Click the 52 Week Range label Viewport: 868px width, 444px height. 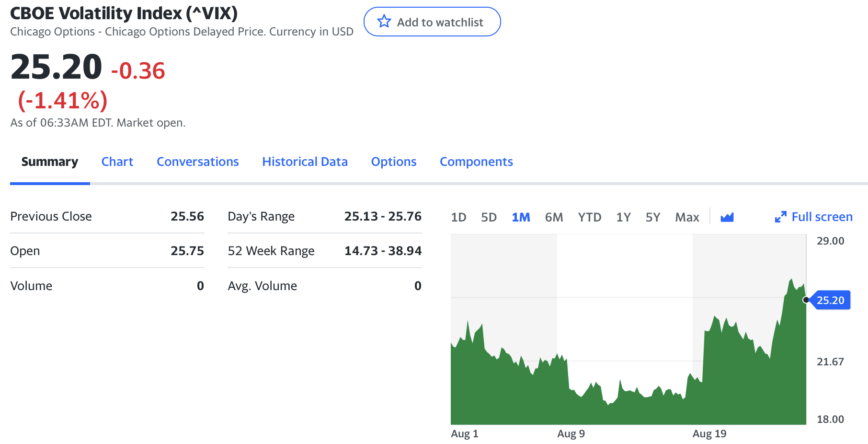[271, 251]
